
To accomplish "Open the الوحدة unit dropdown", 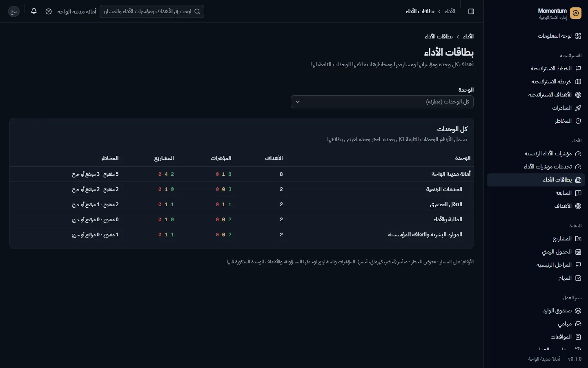I will point(382,102).
